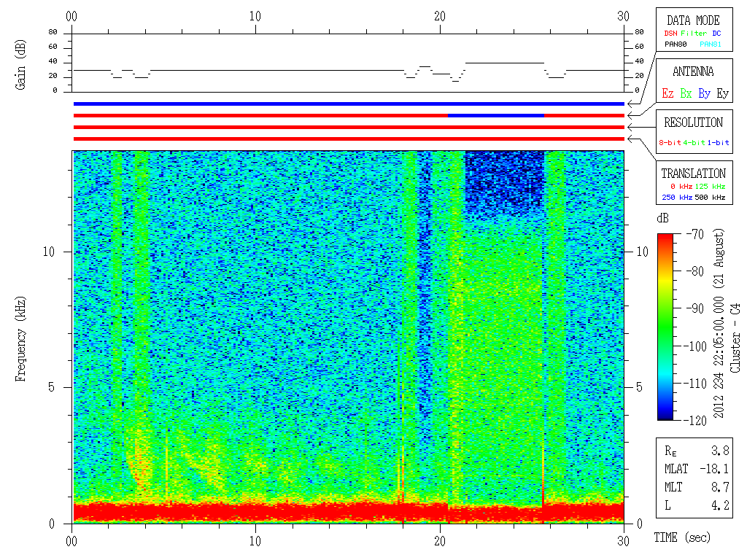Click the -80 value on the color scale
Viewport: 747px width, 560px height.
695,271
